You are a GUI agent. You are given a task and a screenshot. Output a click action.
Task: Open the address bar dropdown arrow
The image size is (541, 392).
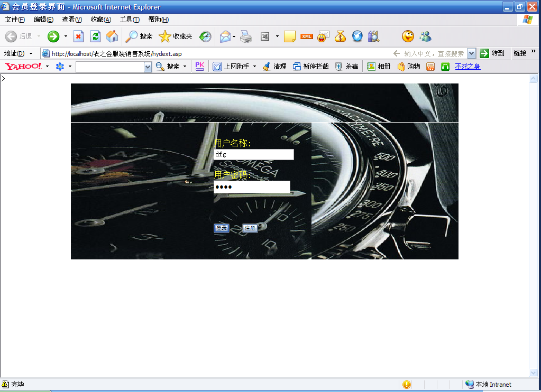tap(471, 53)
